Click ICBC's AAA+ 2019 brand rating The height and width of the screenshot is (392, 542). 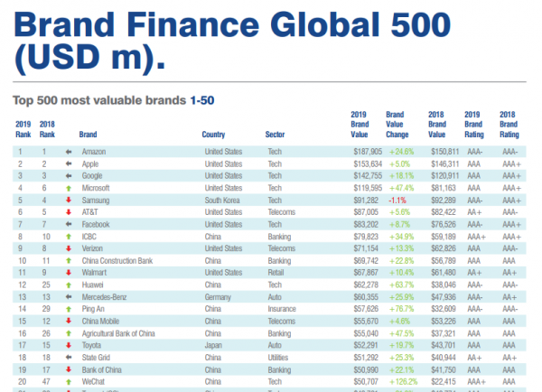click(477, 237)
